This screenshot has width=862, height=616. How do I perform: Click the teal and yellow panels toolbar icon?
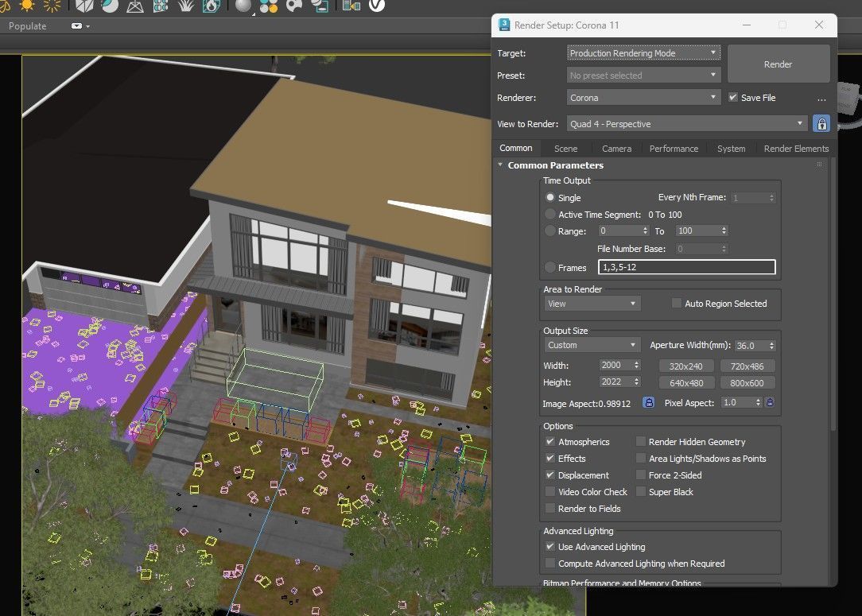coord(351,6)
